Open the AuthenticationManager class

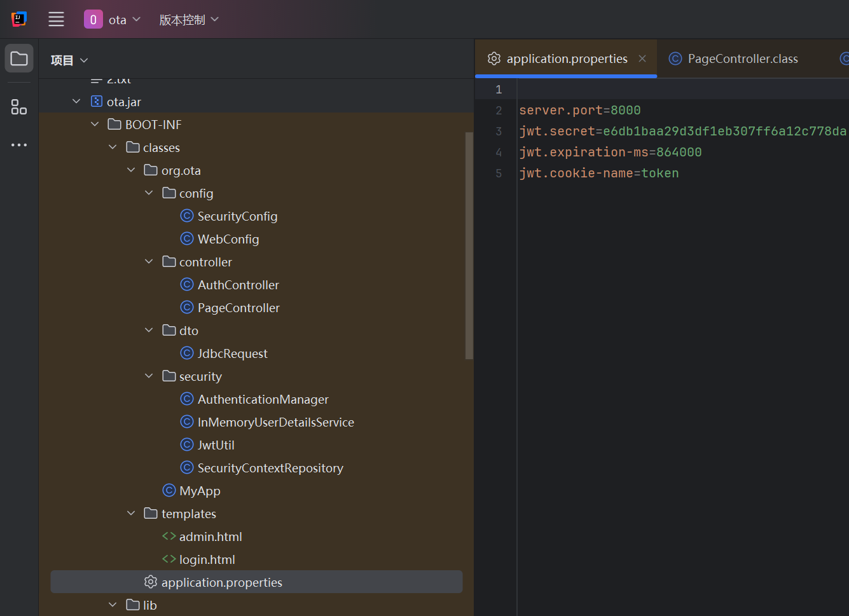click(x=263, y=399)
